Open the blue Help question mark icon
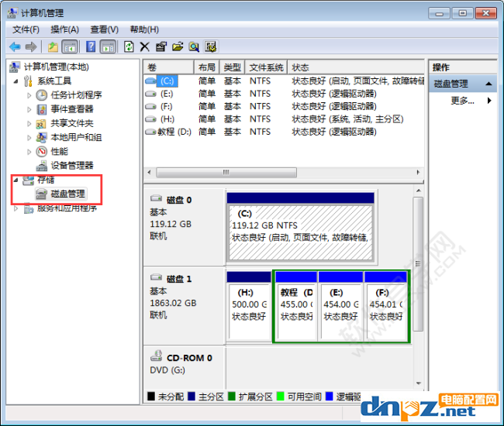 91,47
